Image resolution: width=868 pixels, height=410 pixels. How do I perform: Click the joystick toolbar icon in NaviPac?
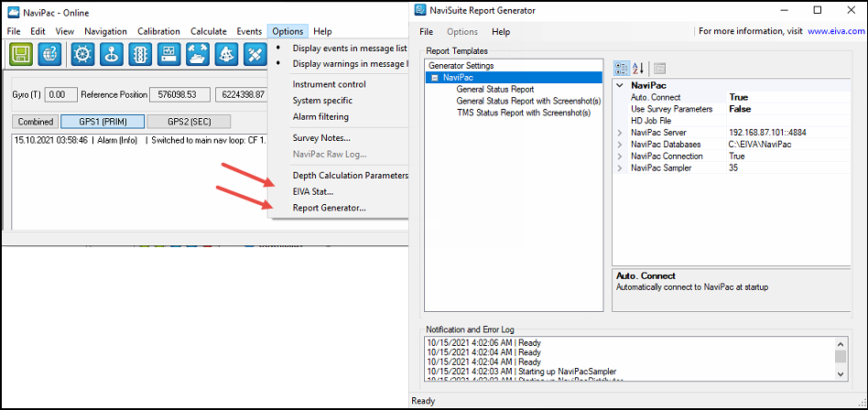pos(112,54)
